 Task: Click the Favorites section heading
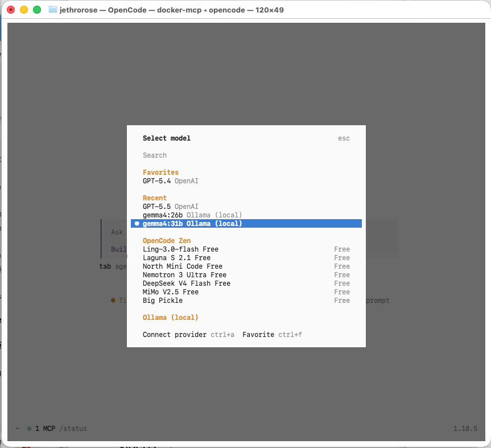(160, 172)
